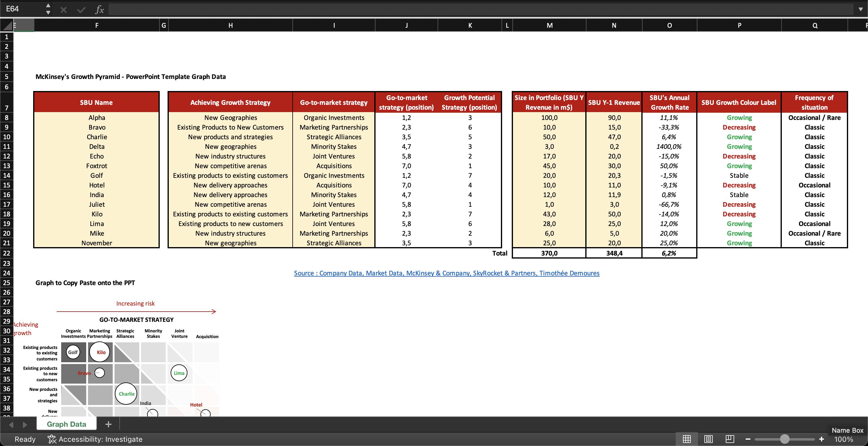Click the Total label cell
Viewport: 868px width, 446px height.
click(x=499, y=253)
